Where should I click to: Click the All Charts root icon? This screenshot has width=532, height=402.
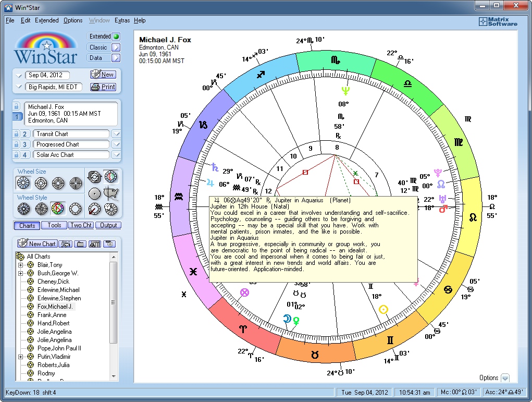[20, 257]
